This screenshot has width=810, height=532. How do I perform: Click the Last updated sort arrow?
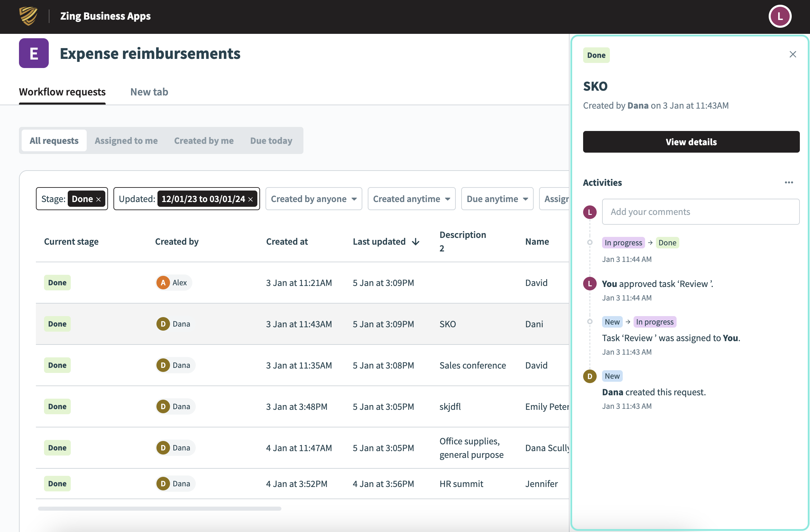tap(415, 242)
